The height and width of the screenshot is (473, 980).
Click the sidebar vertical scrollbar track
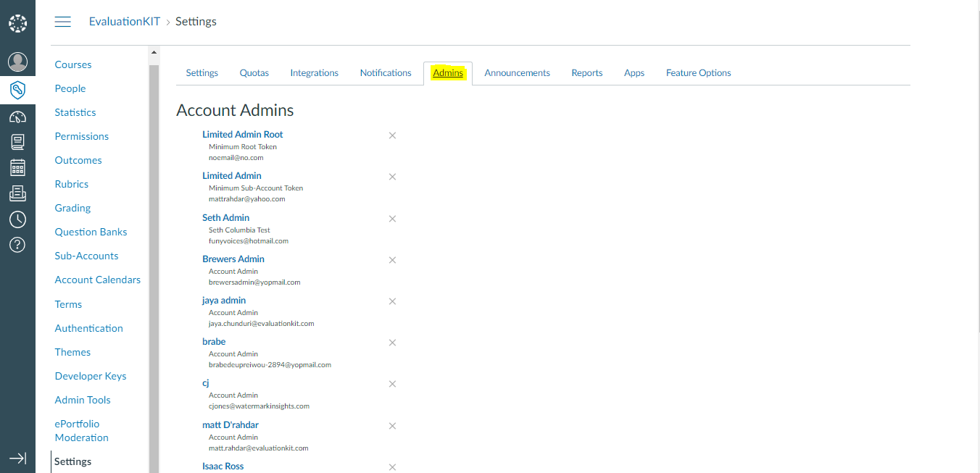click(154, 268)
